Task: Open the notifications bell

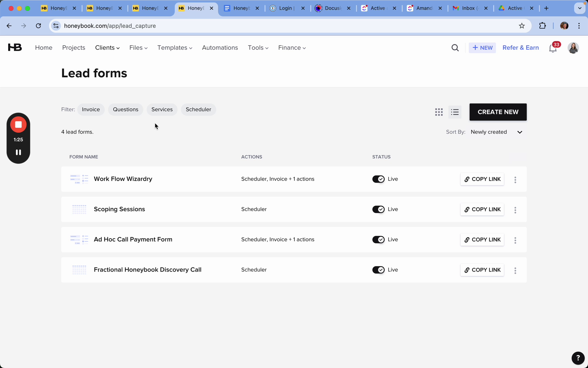Action: point(553,48)
